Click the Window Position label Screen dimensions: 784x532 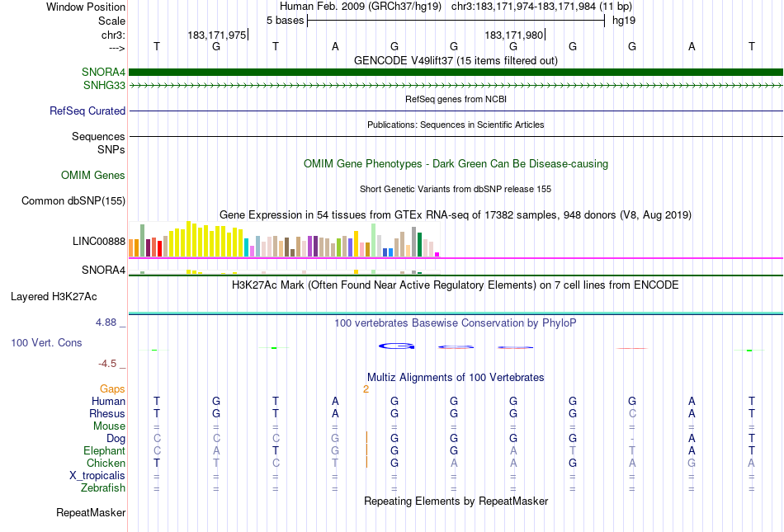click(86, 7)
